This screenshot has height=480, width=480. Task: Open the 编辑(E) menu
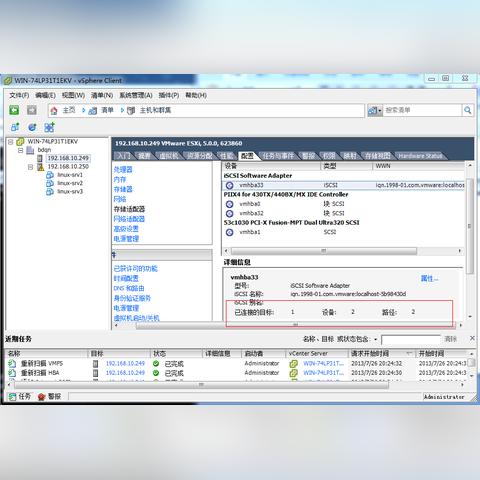click(x=45, y=95)
